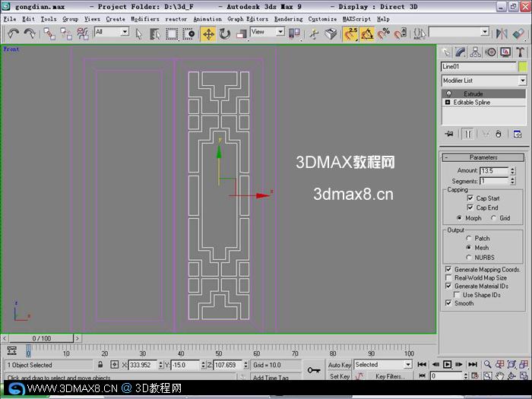Click the object color swatch next to Line01

[523, 67]
